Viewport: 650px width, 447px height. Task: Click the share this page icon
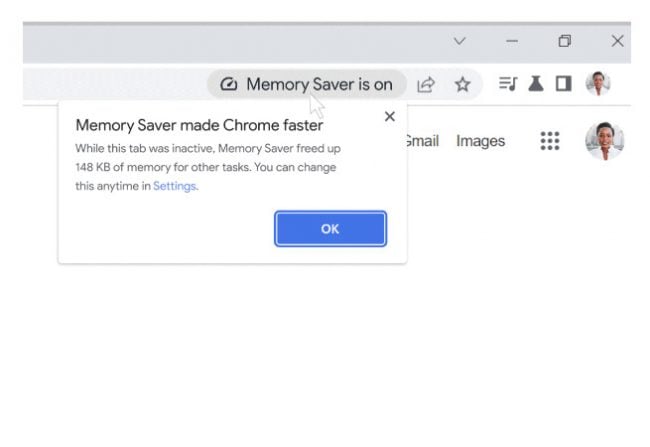pyautogui.click(x=426, y=85)
